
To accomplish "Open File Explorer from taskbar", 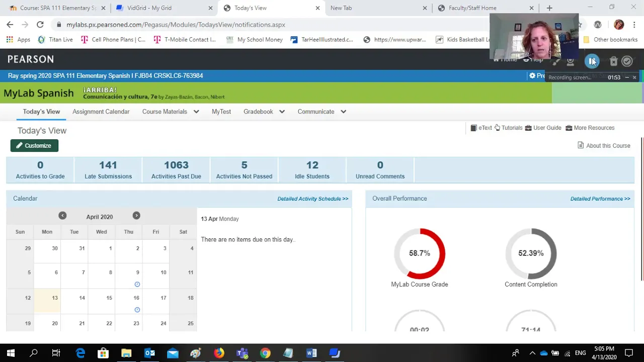I will (x=126, y=353).
